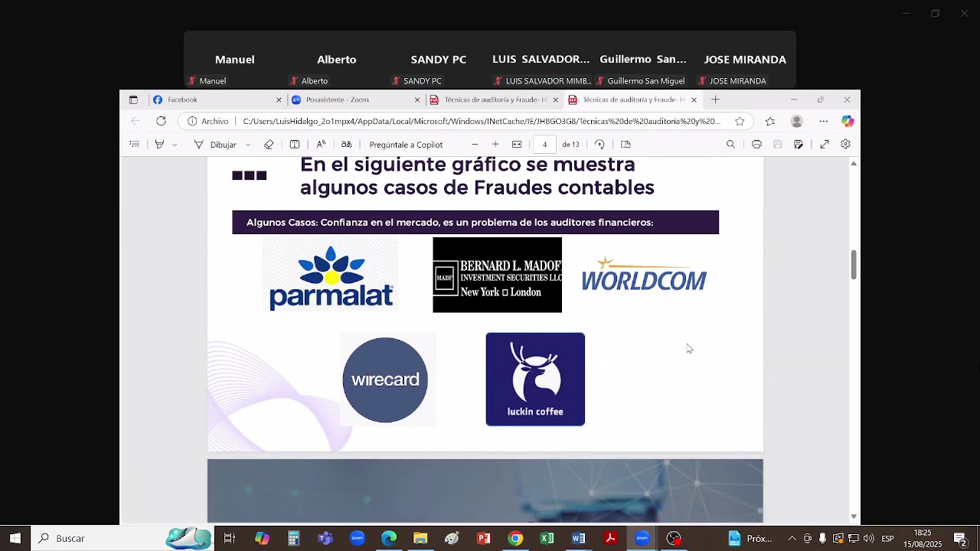980x551 pixels.
Task: Open the volume control in system tray
Action: (x=869, y=538)
